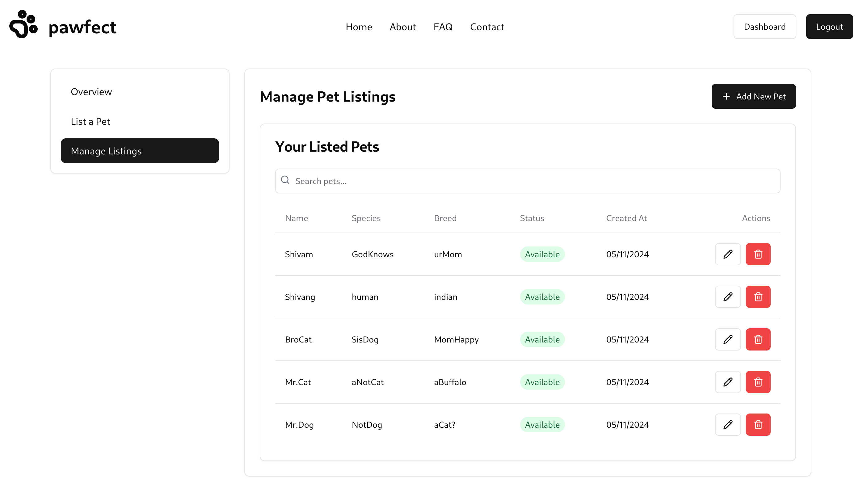
Task: Edit the Shivam pet listing
Action: [728, 254]
